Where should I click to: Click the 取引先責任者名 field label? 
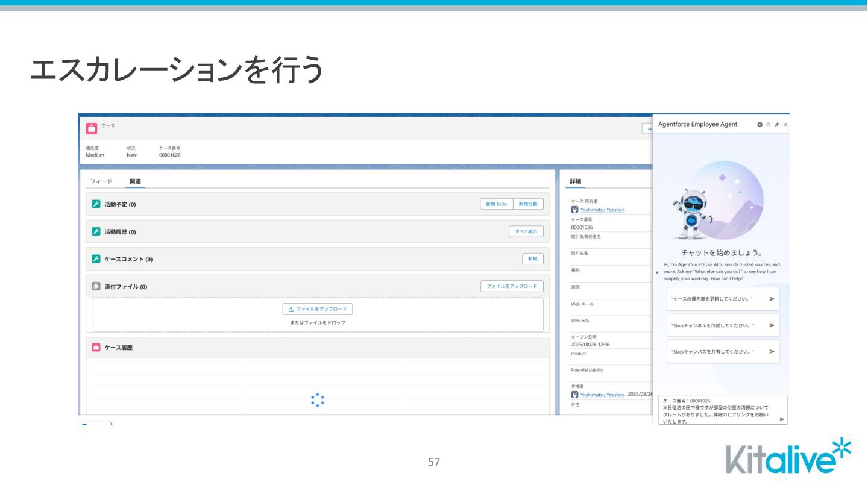click(x=586, y=237)
